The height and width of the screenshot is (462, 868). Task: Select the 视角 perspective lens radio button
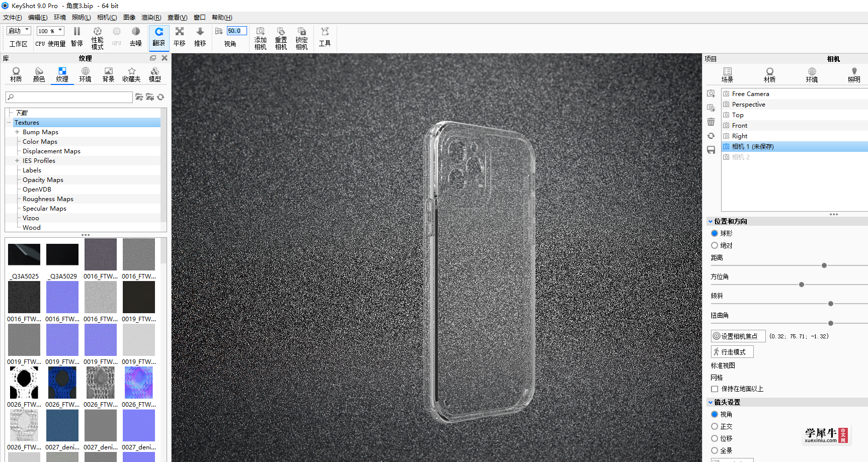tap(715, 414)
